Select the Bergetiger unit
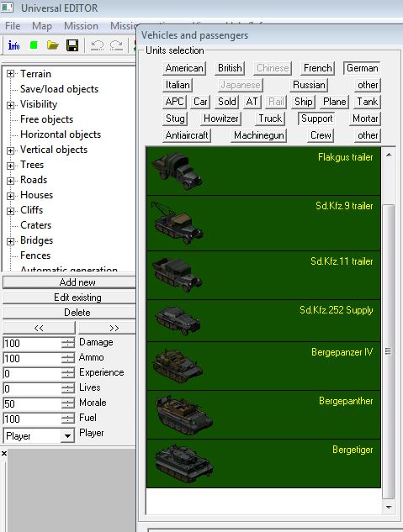Image resolution: width=403 pixels, height=532 pixels. [x=183, y=463]
